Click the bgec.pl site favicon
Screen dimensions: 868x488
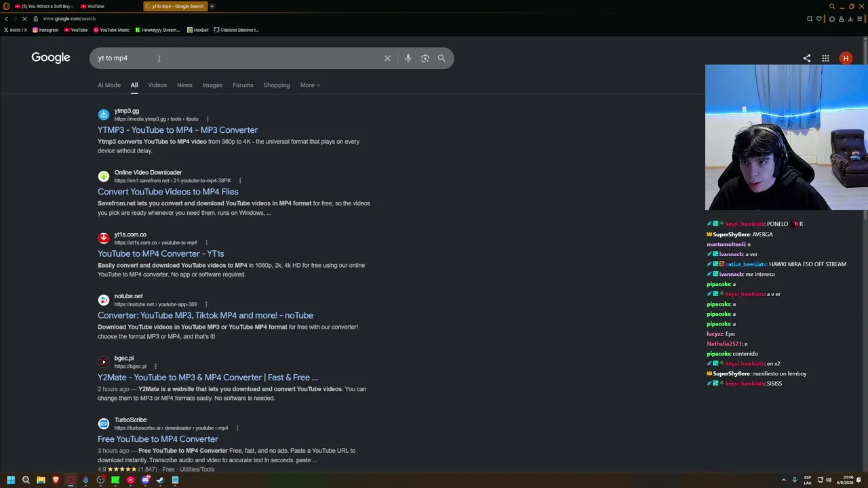[103, 362]
